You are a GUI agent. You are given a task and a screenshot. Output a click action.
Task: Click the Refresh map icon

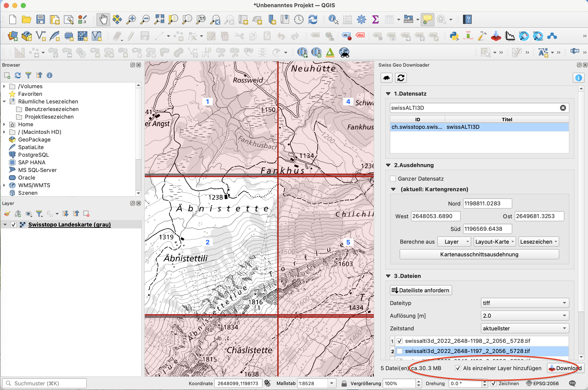coord(313,19)
